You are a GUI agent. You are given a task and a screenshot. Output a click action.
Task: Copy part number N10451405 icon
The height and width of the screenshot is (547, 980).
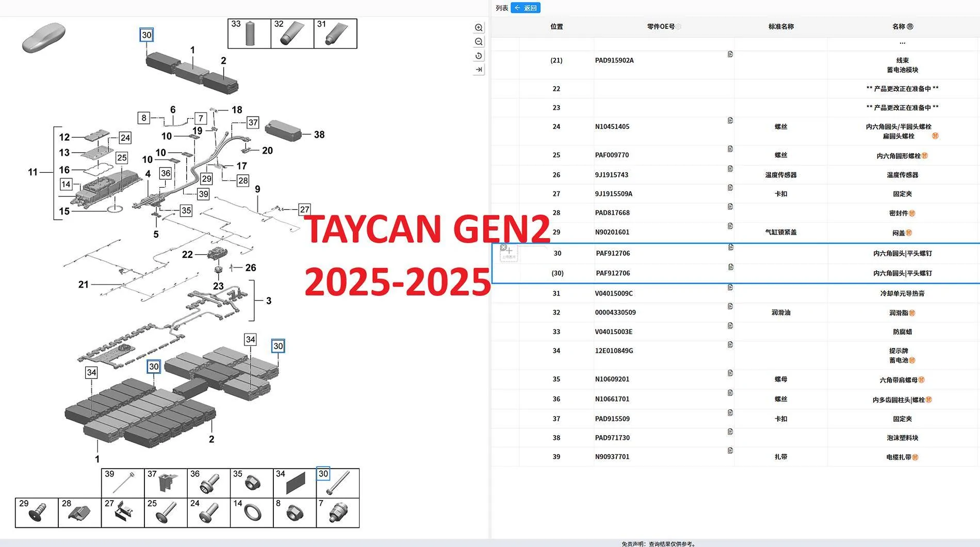click(730, 120)
